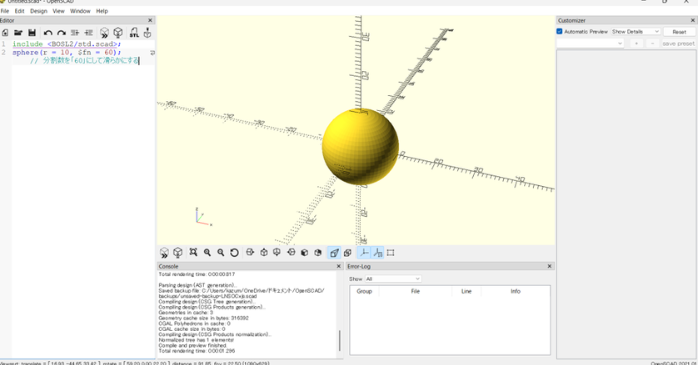Viewport: 698px width, 365px height.
Task: Open the Help menu
Action: tap(102, 11)
